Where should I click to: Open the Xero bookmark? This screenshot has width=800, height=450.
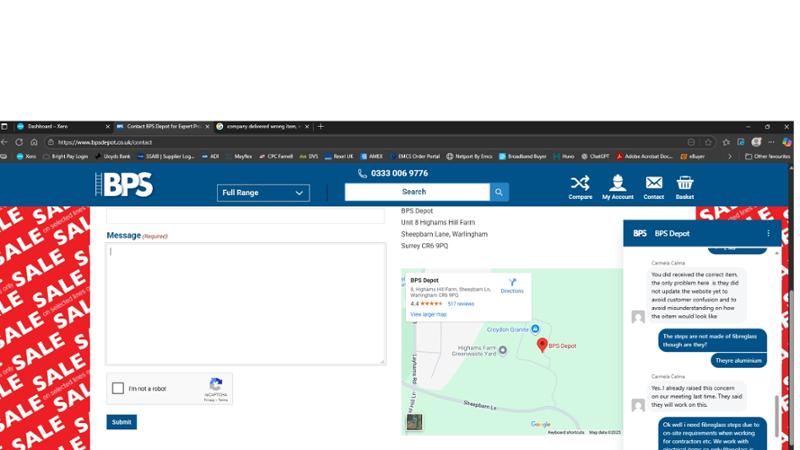click(x=27, y=157)
